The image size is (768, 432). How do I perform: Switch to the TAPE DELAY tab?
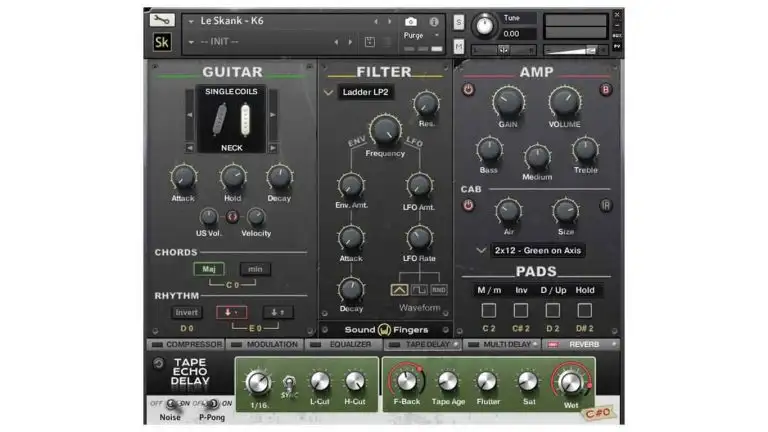click(x=422, y=345)
